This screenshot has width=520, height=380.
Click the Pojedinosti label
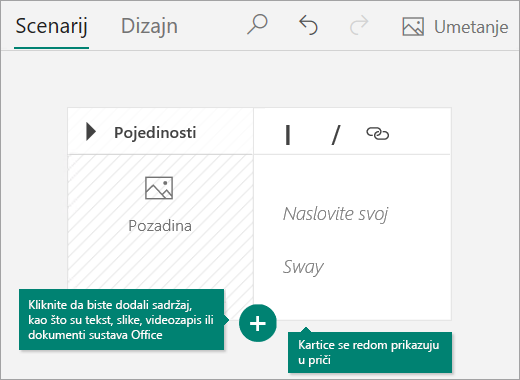point(155,133)
